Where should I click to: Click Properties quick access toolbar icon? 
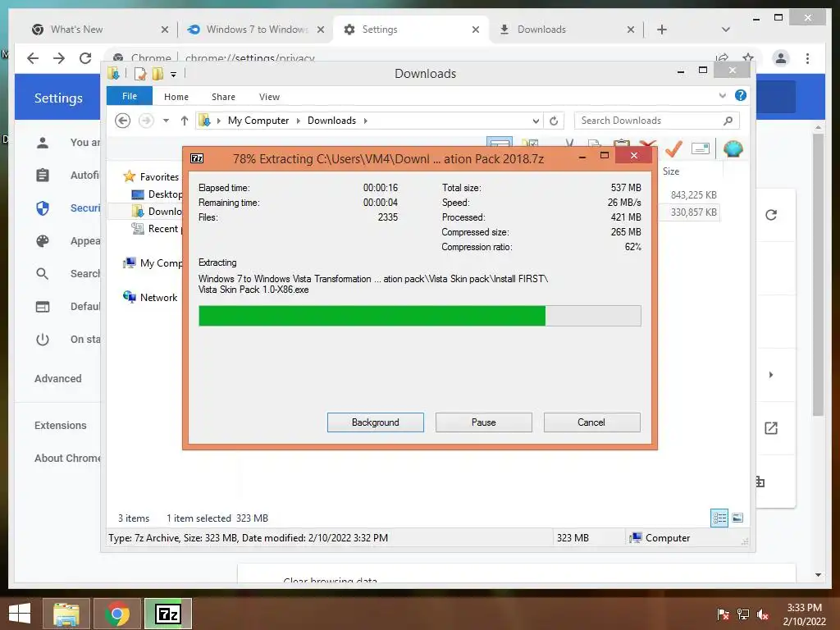139,74
